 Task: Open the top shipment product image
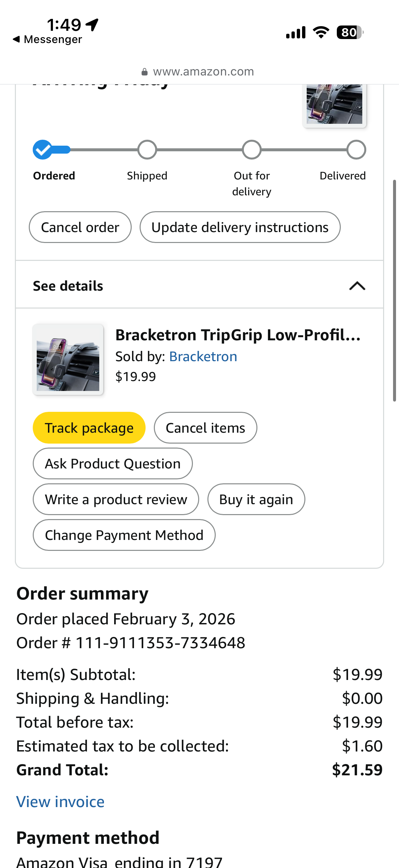point(334,105)
